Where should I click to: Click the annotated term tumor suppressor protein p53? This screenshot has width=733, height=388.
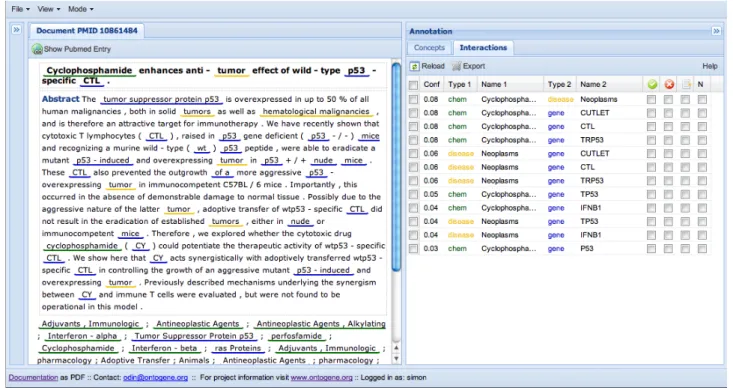pos(161,100)
